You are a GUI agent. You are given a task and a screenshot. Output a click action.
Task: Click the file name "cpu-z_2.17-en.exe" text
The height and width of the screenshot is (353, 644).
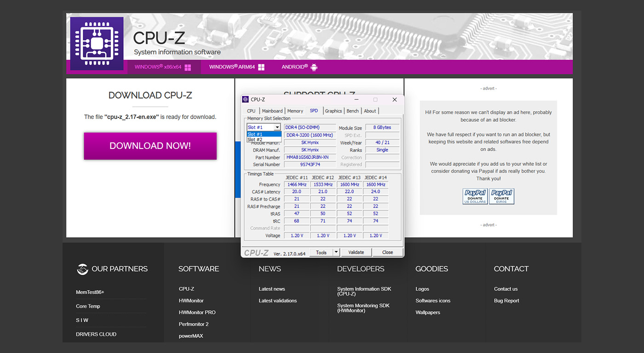click(132, 117)
